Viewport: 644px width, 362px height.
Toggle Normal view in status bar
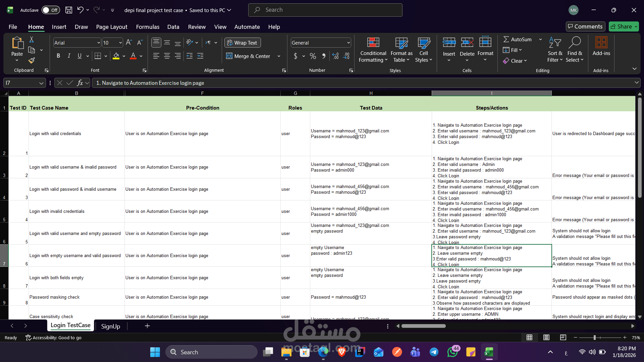point(529,338)
